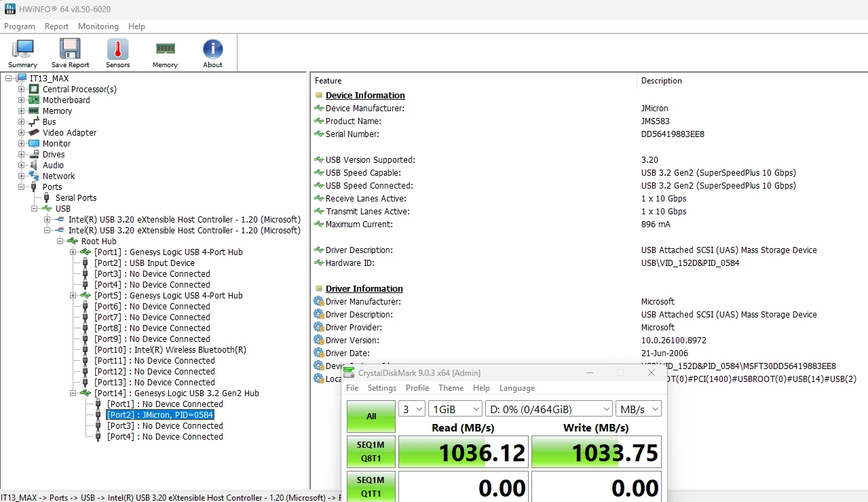Open CrystalDiskMark Settings menu

(x=382, y=388)
